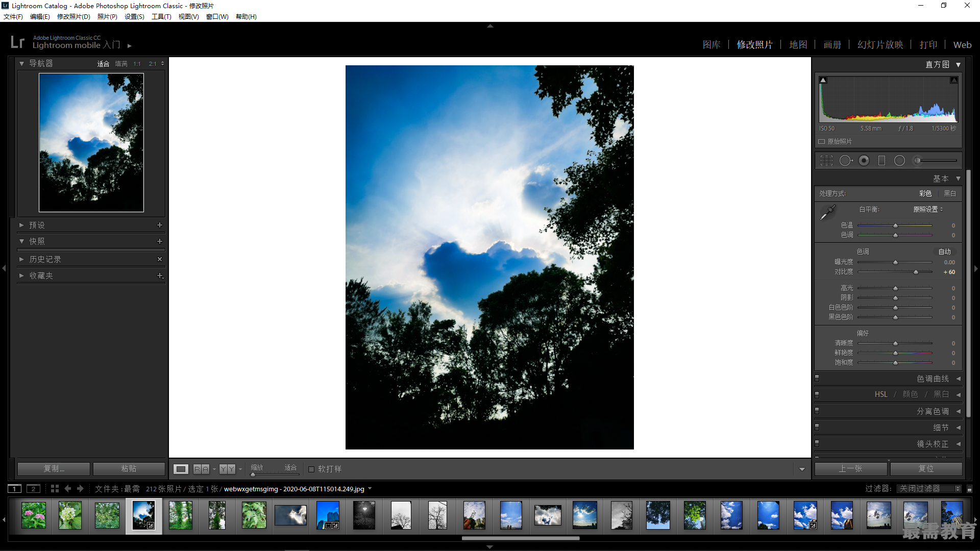This screenshot has width=980, height=551.
Task: Toggle the 分离色调 panel switch
Action: pos(817,411)
